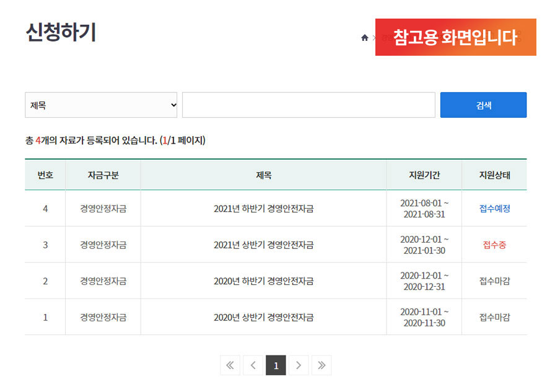Click the home breadcrumb icon

tap(365, 38)
